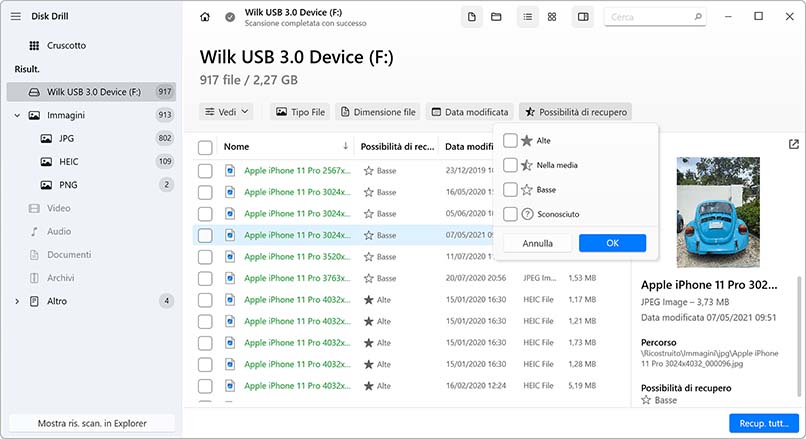
Task: Click the question mark icon for Sconosciuto
Action: click(527, 214)
